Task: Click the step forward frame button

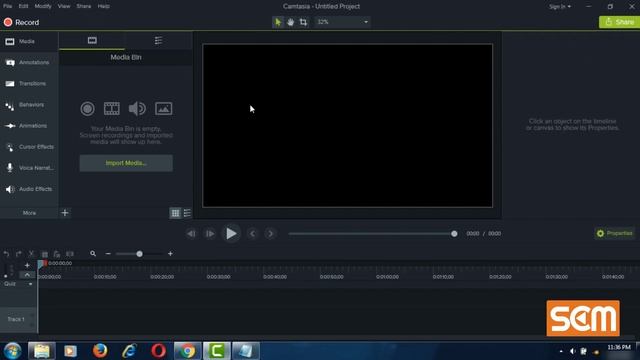Action: pos(210,233)
